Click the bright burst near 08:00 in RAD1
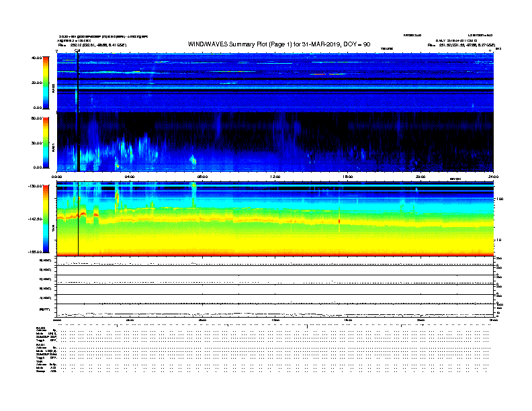The image size is (532, 411). [x=193, y=160]
